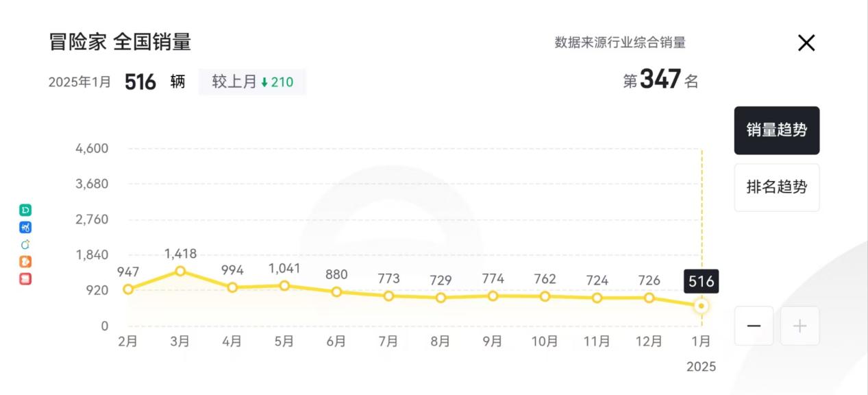
Task: Select the May 1,041 data point
Action: pos(284,285)
